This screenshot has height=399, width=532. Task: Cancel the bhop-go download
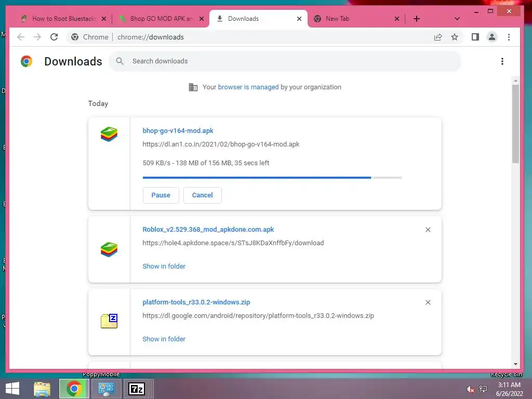point(203,195)
